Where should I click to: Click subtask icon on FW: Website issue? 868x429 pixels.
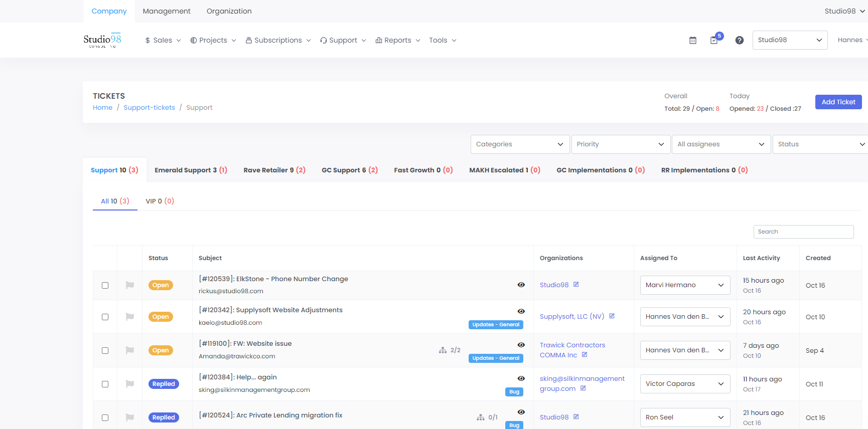[443, 350]
